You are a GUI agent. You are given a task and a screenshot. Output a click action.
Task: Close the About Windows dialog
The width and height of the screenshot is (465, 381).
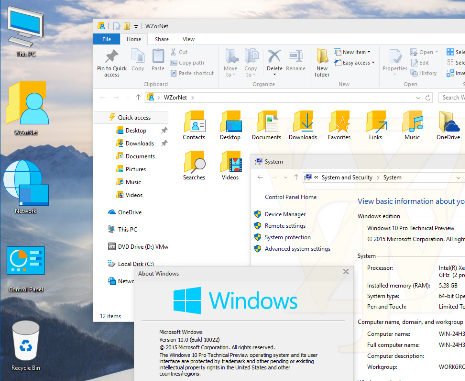[346, 272]
